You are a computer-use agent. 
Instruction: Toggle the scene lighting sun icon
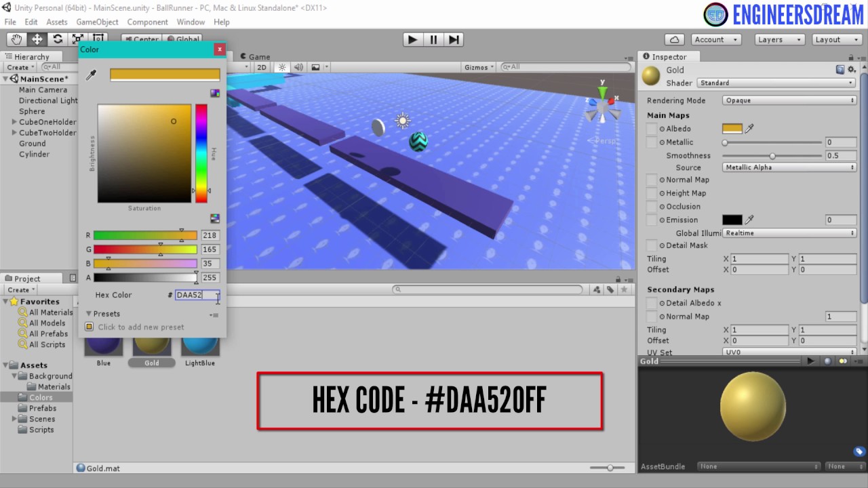coord(282,67)
